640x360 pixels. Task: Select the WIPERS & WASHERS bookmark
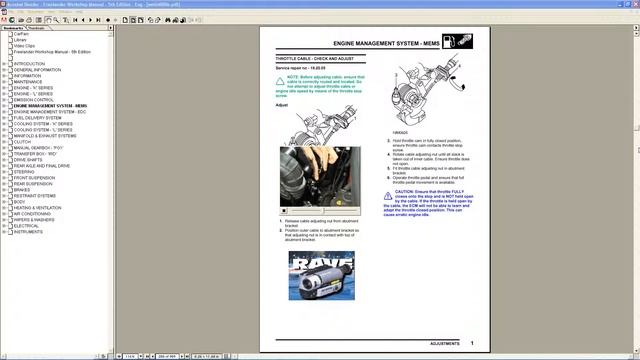(x=34, y=220)
